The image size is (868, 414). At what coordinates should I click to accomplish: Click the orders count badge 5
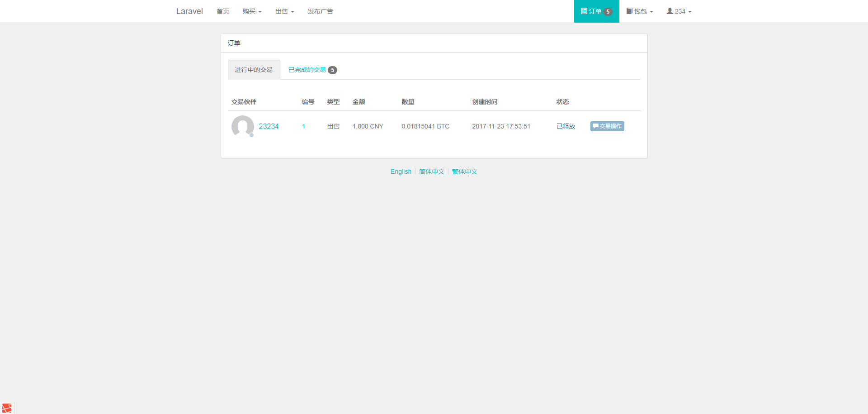click(608, 12)
